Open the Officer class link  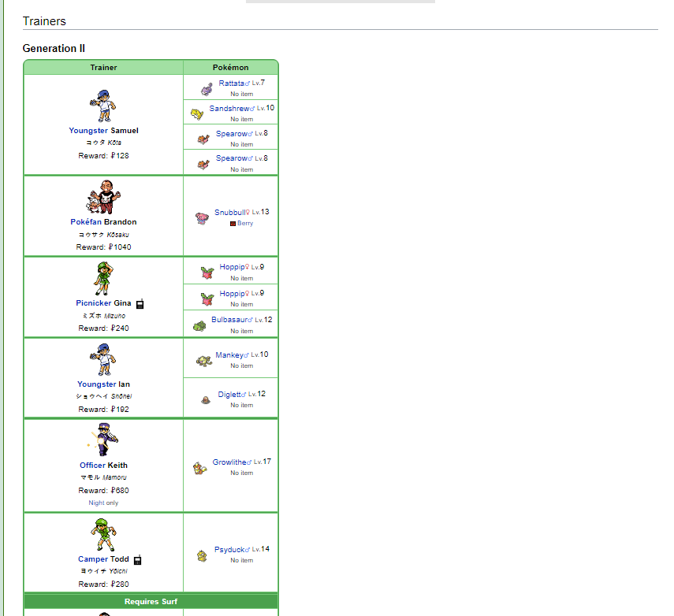[92, 466]
